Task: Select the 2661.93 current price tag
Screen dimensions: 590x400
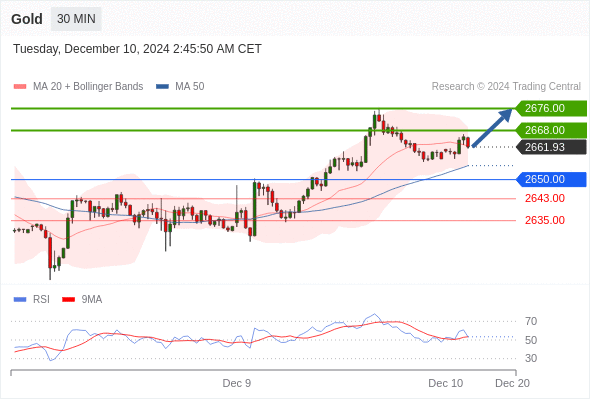Action: click(x=551, y=147)
